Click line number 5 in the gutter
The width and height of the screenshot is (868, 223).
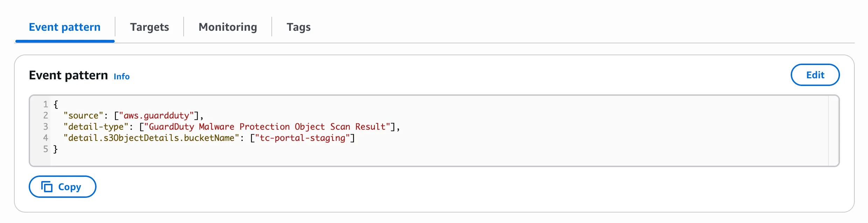coord(45,149)
